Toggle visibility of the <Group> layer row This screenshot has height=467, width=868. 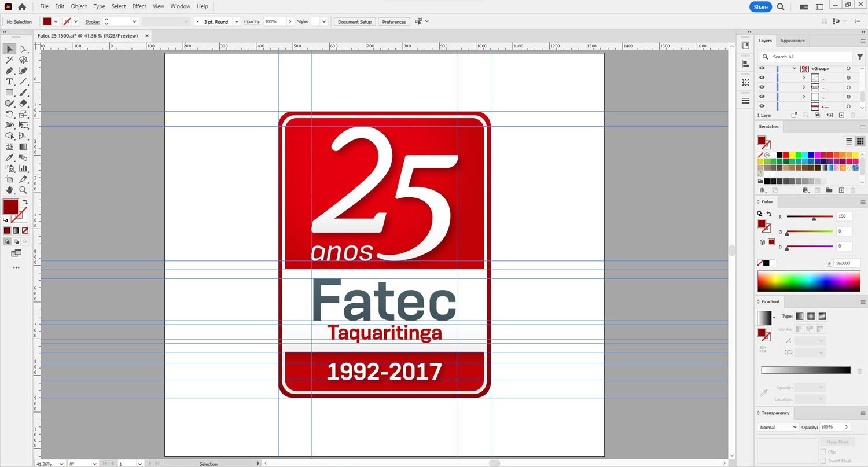point(762,68)
